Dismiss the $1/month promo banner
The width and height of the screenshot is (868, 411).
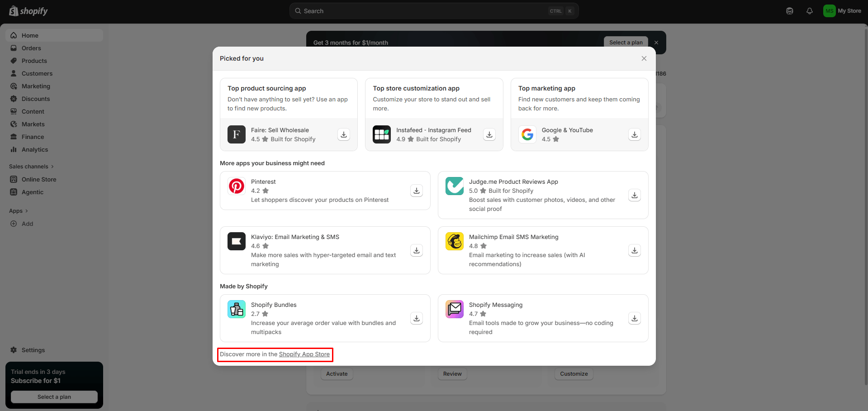click(656, 43)
